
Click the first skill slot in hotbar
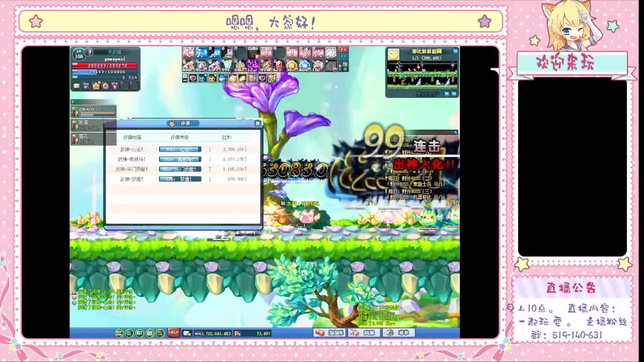point(188,52)
